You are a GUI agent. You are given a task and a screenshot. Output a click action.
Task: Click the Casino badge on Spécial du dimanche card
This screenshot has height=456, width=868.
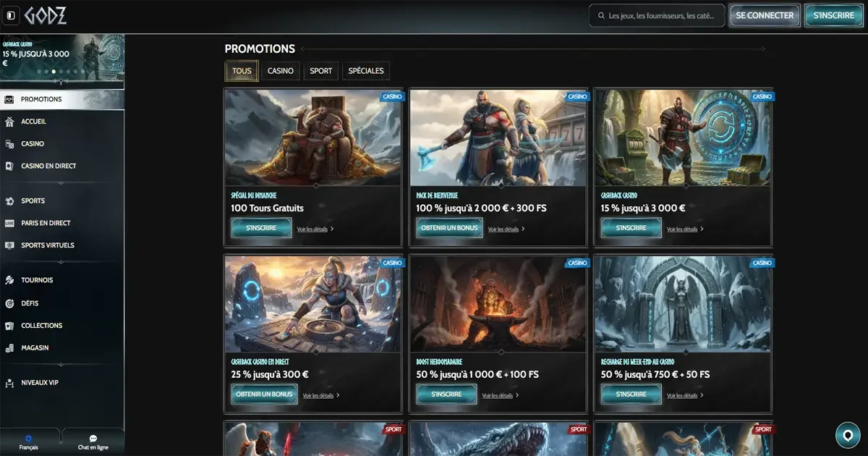coord(392,96)
